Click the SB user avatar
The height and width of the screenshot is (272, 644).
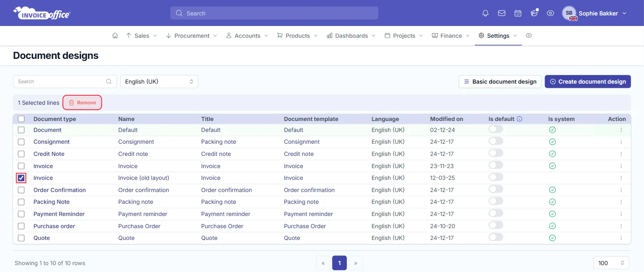pyautogui.click(x=569, y=13)
